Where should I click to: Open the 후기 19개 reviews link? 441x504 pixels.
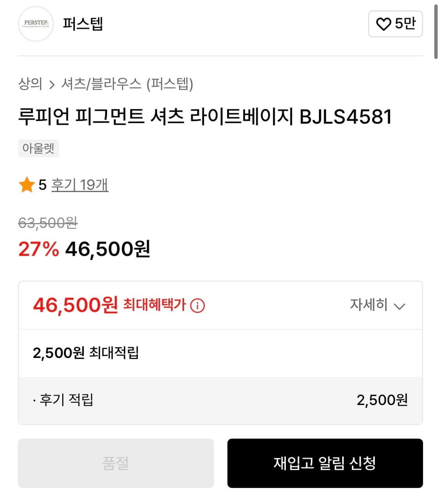pos(80,185)
